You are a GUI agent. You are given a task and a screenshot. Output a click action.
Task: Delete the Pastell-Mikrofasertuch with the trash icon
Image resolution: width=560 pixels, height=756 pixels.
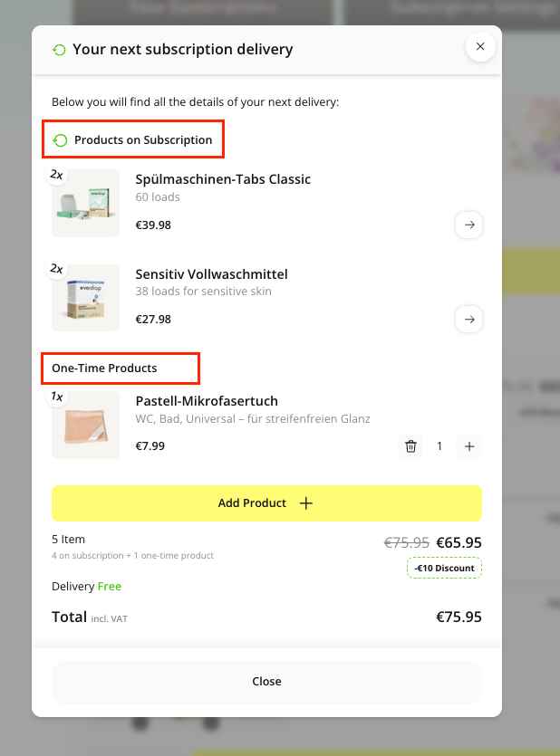[x=411, y=445]
